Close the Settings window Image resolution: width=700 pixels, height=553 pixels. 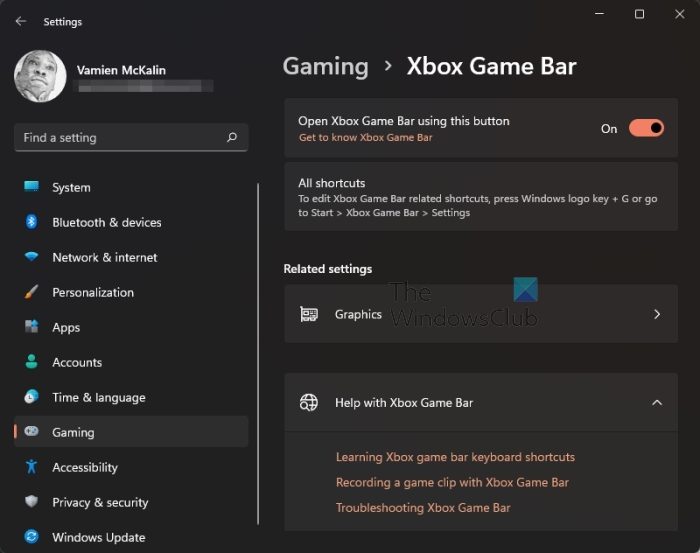[679, 14]
